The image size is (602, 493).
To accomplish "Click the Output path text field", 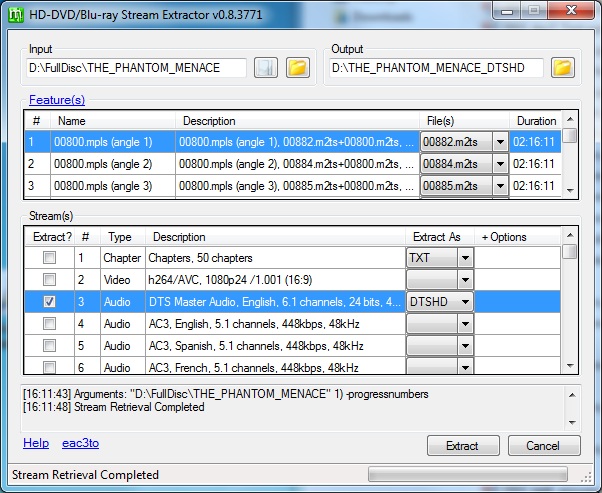I will click(x=436, y=68).
